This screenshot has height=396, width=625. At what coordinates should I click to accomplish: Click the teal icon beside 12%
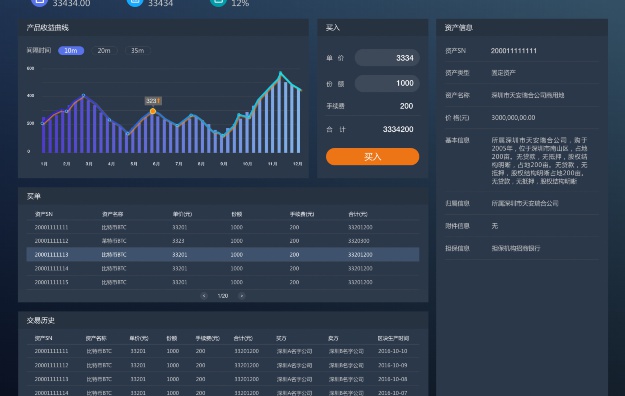pyautogui.click(x=218, y=2)
